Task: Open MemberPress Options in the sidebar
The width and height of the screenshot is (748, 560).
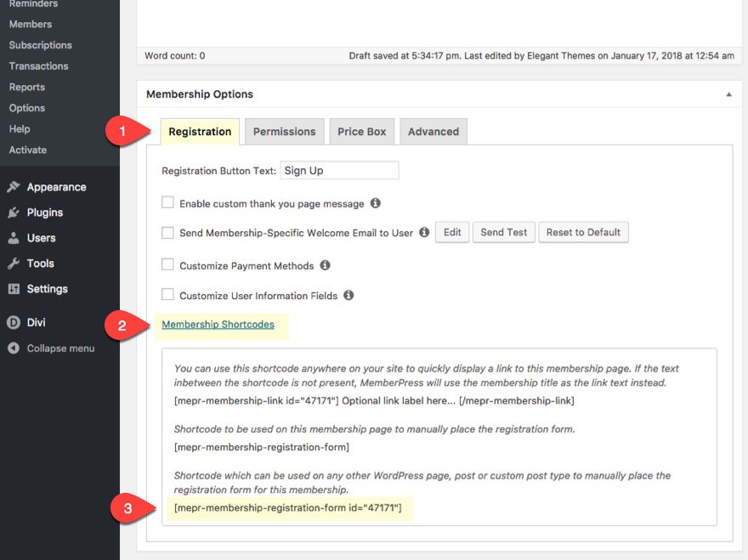Action: click(26, 108)
